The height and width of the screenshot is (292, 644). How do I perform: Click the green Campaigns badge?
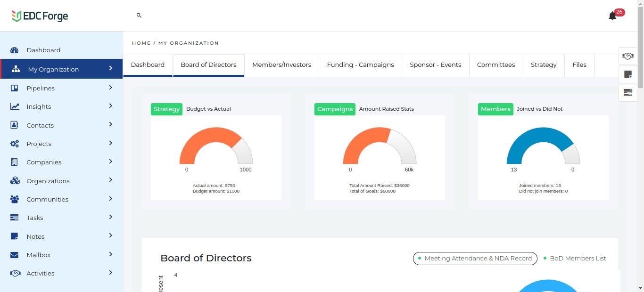click(x=335, y=109)
